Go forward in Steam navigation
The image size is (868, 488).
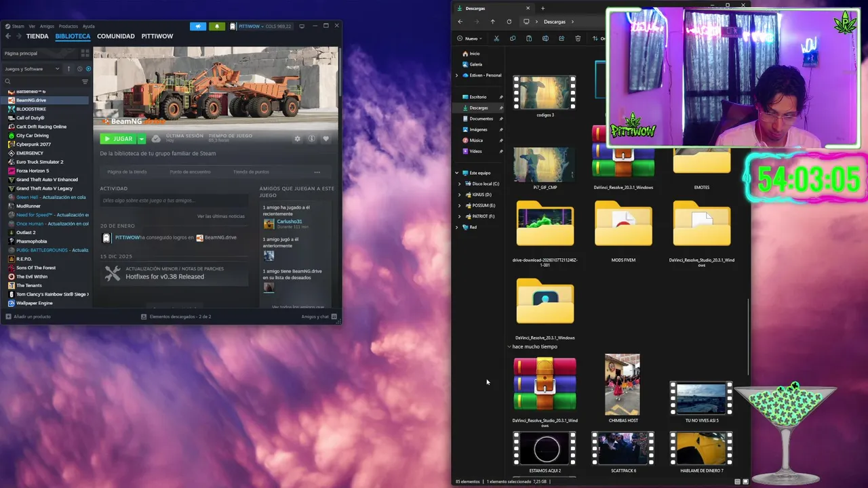(19, 36)
